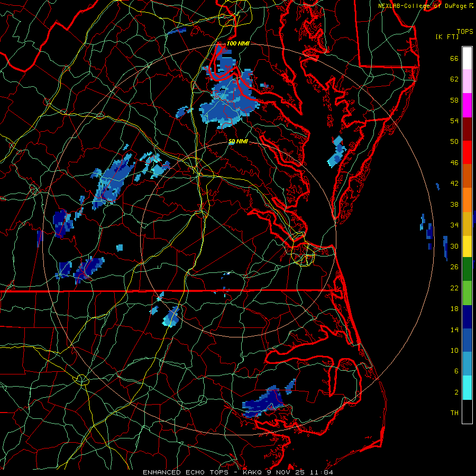Screen dimensions: 476x476
Task: Click the legend value '6'
Action: pos(456,371)
